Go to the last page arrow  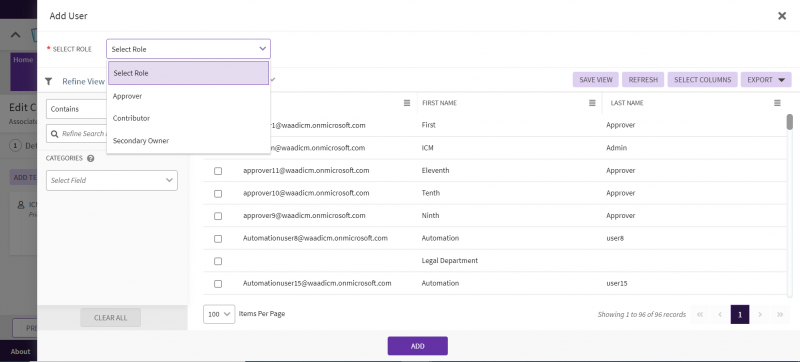click(x=780, y=315)
